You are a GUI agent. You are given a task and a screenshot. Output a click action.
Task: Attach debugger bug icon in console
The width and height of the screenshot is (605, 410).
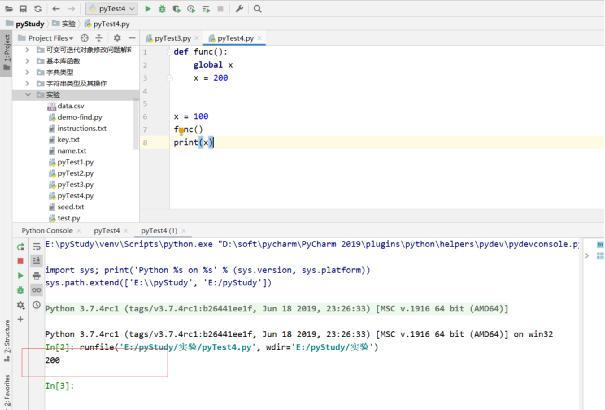coord(20,290)
